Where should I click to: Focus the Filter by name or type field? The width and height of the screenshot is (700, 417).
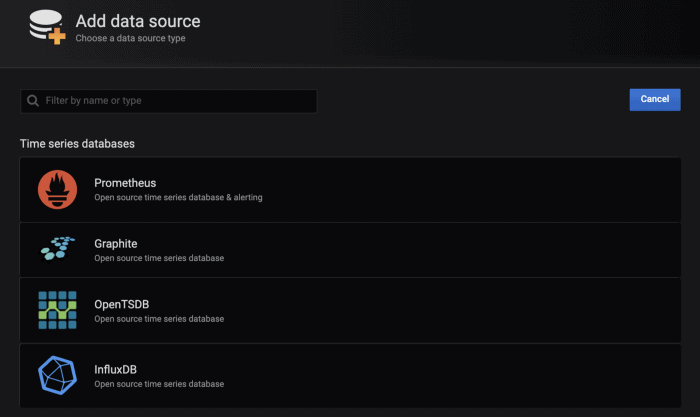tap(169, 101)
